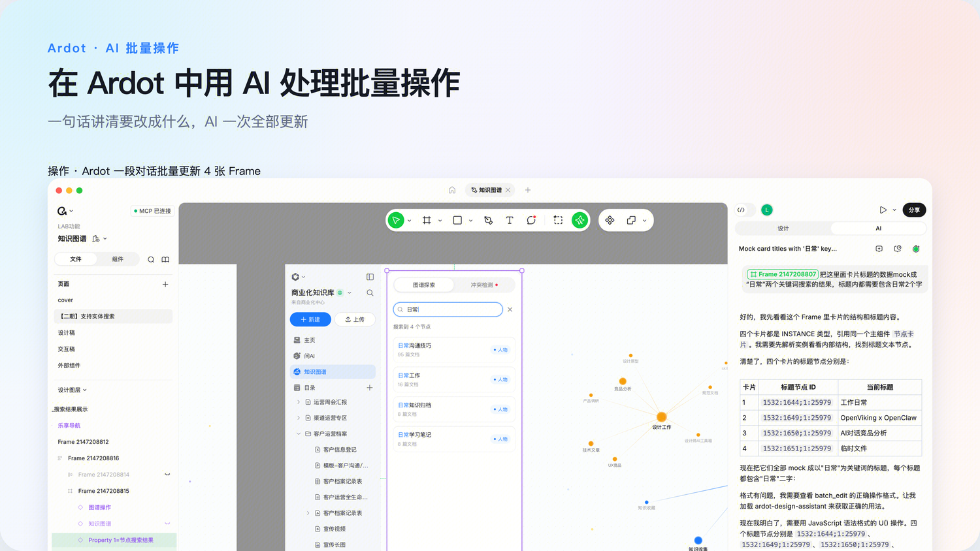Clear the 日常 search with X
Image resolution: width=980 pixels, height=551 pixels.
point(510,309)
